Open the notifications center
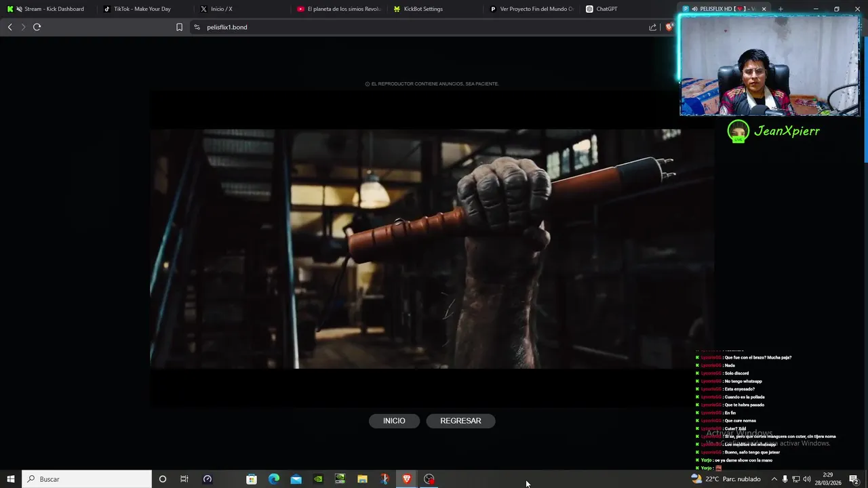This screenshot has width=868, height=488. (x=854, y=479)
